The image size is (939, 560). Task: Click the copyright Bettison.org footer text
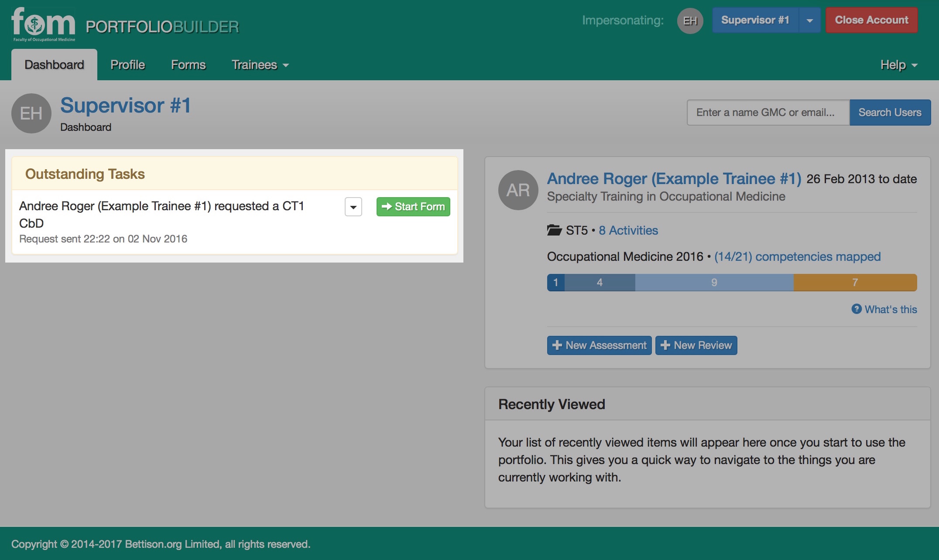[161, 544]
